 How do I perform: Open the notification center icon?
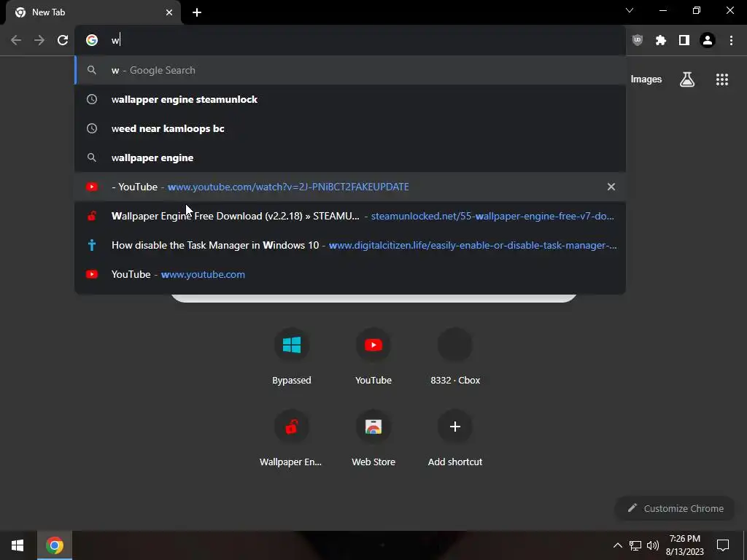point(723,545)
